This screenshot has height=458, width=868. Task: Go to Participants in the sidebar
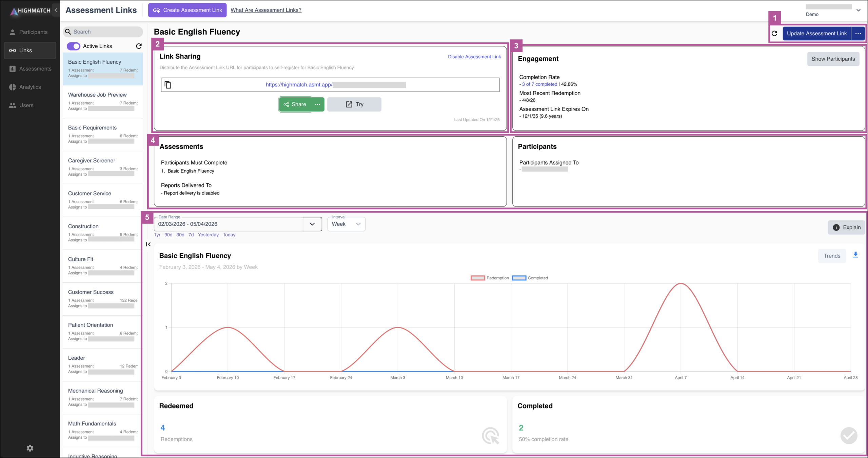point(30,32)
